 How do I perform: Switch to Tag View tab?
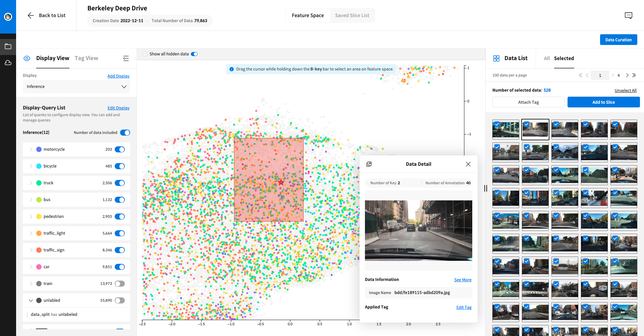86,58
